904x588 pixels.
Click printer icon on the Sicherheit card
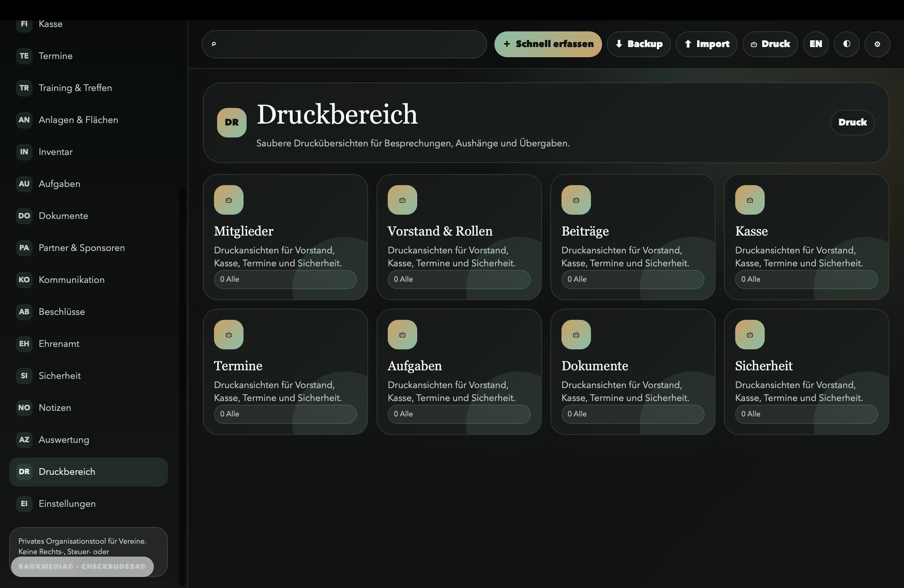[x=750, y=335]
